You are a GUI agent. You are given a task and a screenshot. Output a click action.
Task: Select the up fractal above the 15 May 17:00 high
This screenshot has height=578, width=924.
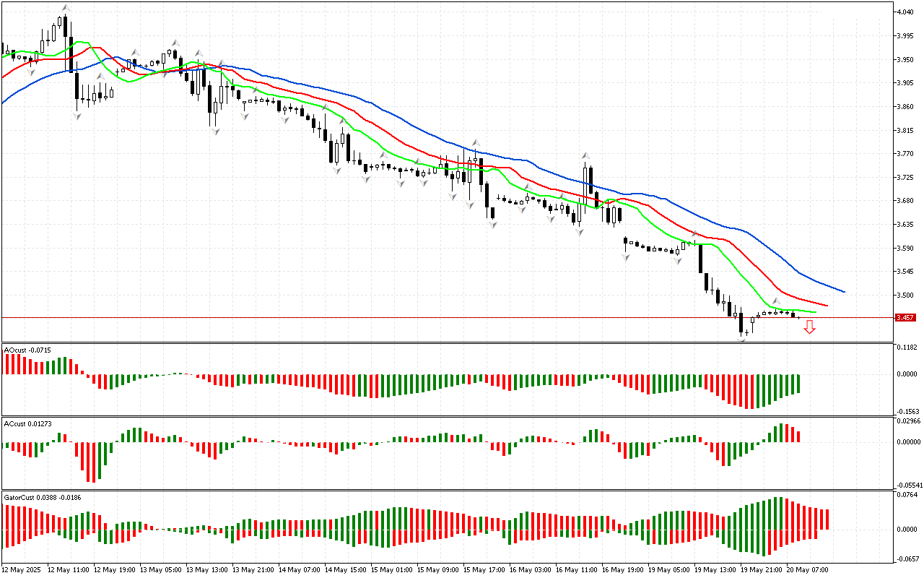(x=475, y=142)
